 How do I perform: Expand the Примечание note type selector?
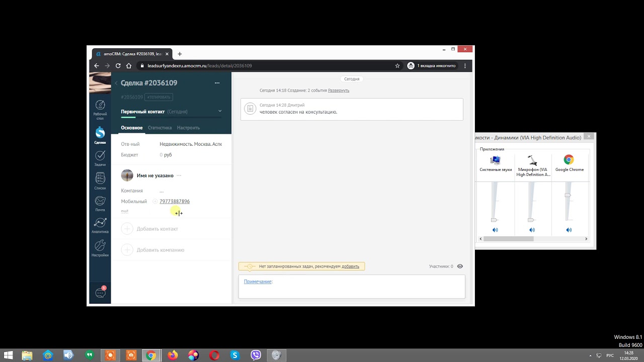[258, 282]
